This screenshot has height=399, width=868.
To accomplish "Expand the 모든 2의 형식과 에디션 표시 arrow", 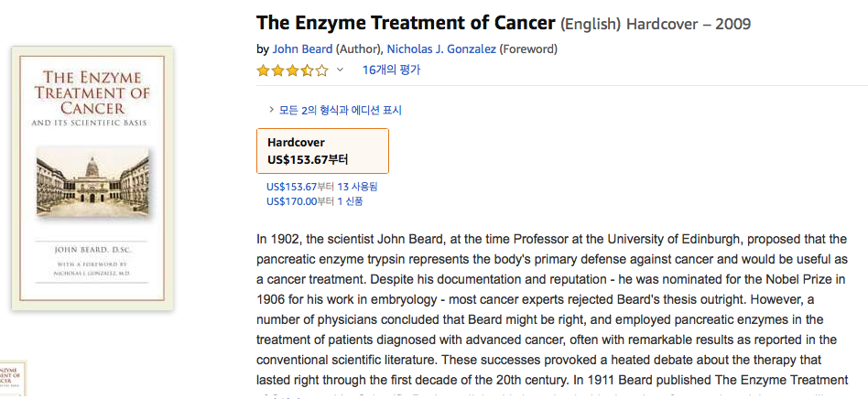I will [272, 110].
